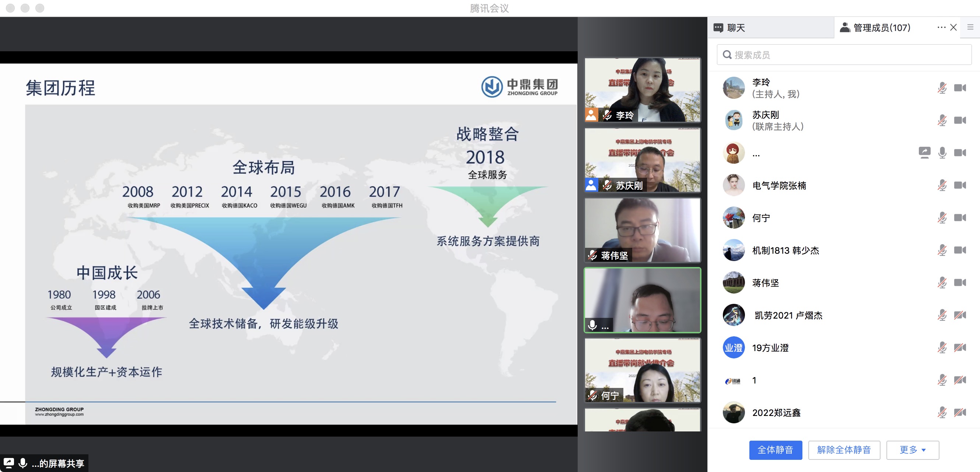Click muted mic icon for 电气学院张楠
The image size is (980, 472).
point(942,185)
